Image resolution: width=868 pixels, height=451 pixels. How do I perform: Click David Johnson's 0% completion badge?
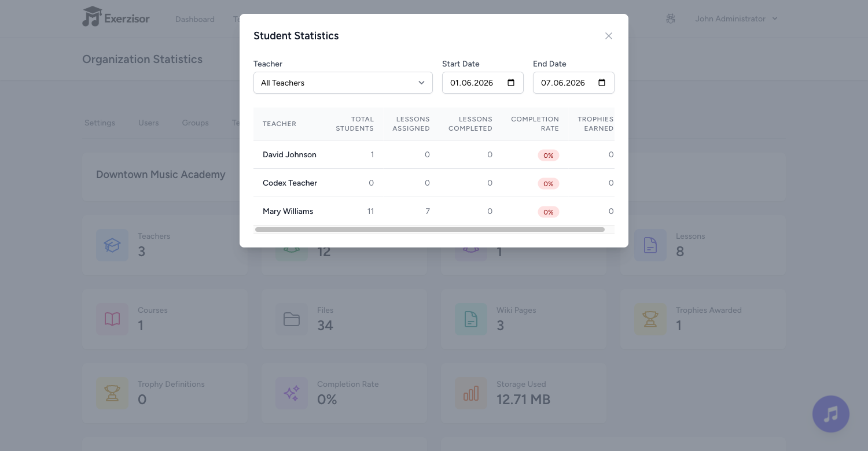549,155
